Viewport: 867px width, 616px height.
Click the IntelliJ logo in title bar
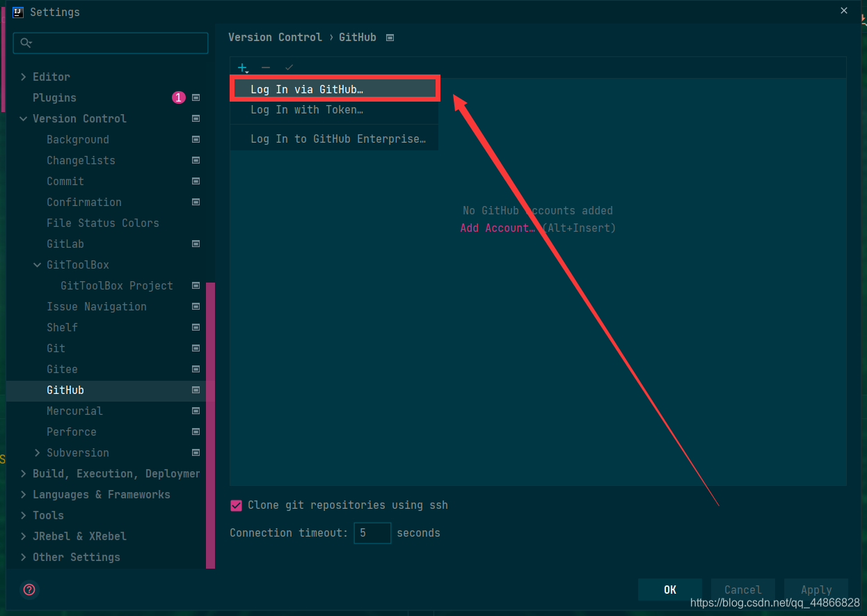coord(18,12)
